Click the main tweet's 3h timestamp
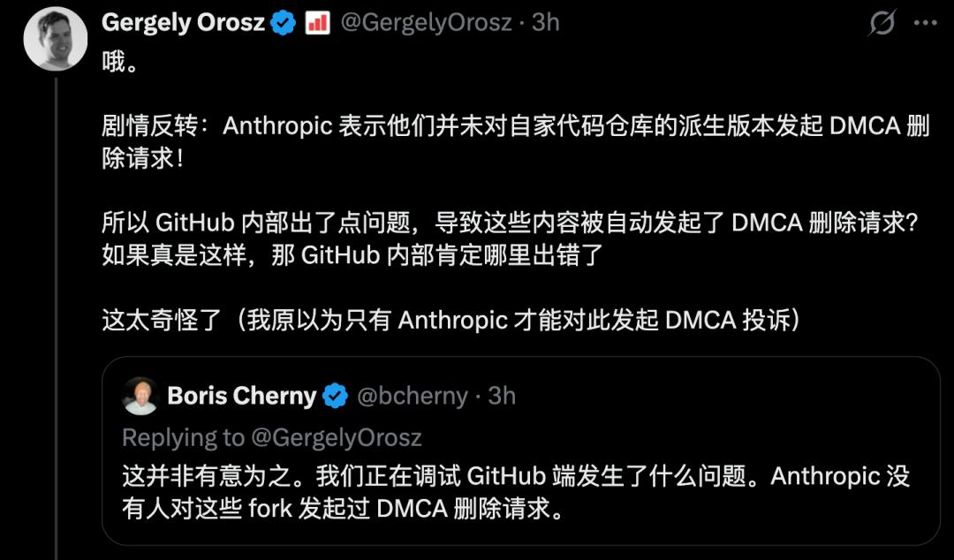This screenshot has height=560, width=954. [545, 23]
